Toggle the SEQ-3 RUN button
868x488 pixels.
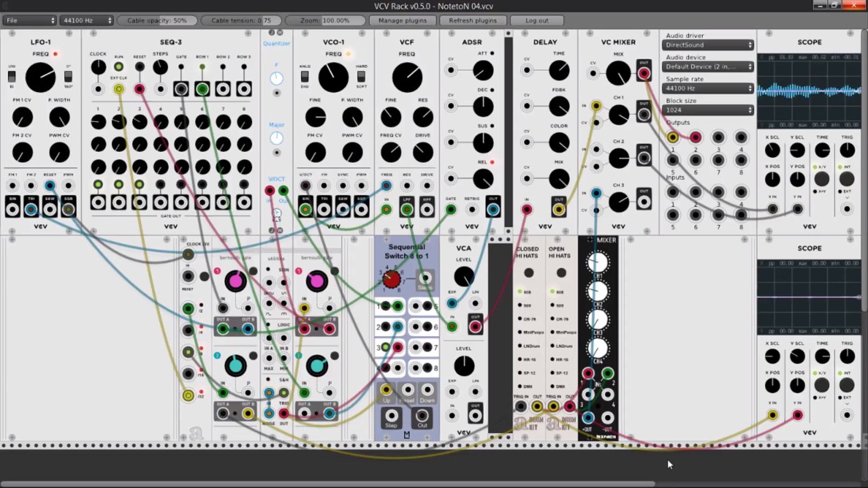[119, 67]
